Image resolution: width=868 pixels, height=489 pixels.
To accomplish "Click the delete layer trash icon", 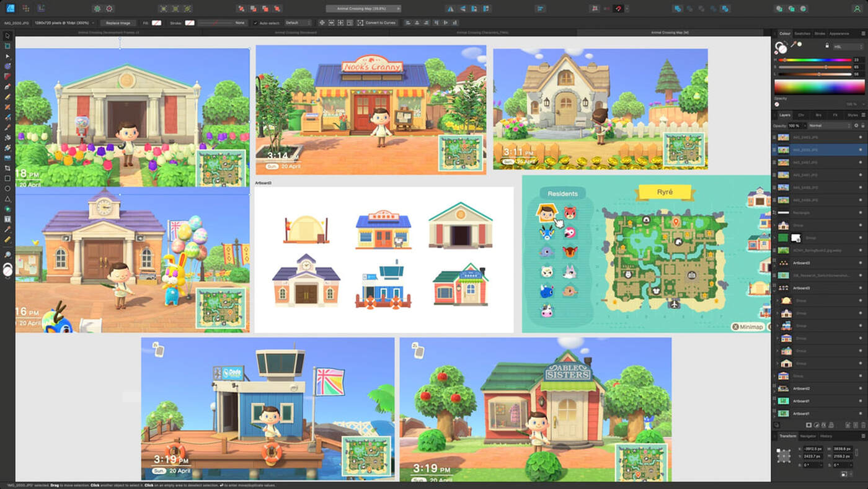I will coord(864,425).
